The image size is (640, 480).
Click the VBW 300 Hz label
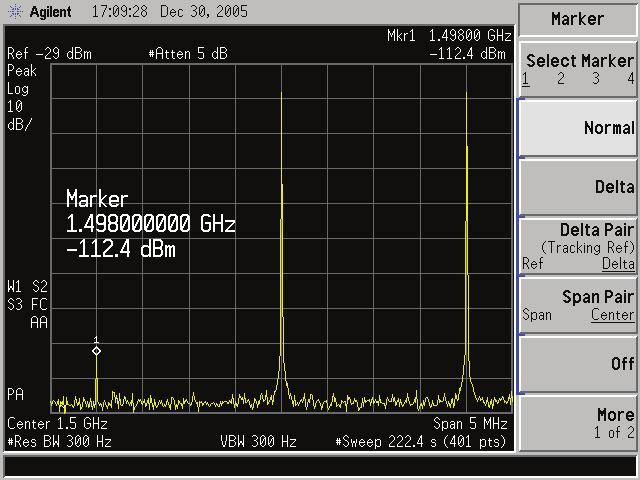(258, 442)
